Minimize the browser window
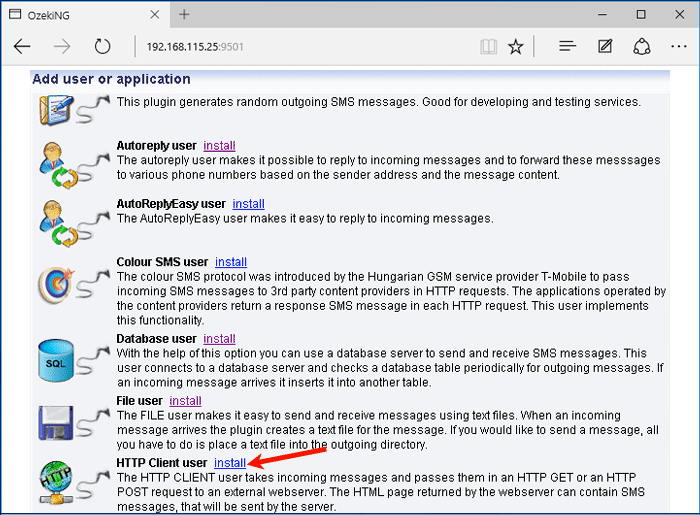Screen dimensions: 700x515 [602, 15]
